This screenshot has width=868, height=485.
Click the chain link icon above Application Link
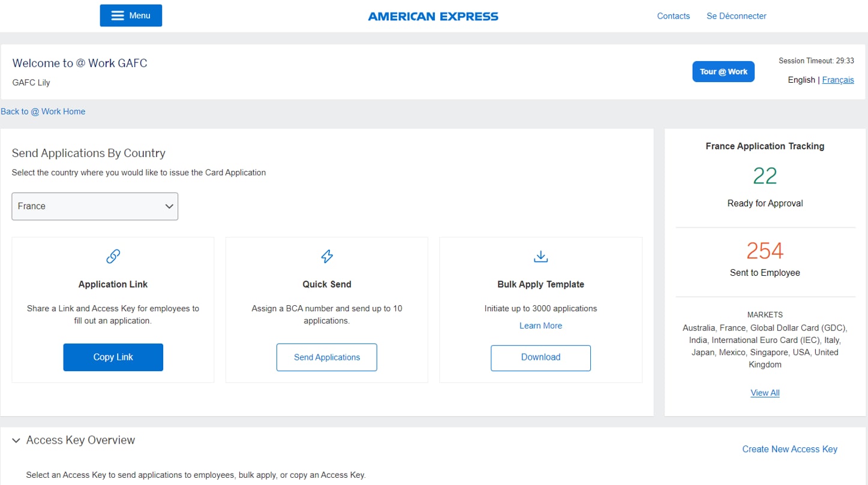(x=113, y=257)
